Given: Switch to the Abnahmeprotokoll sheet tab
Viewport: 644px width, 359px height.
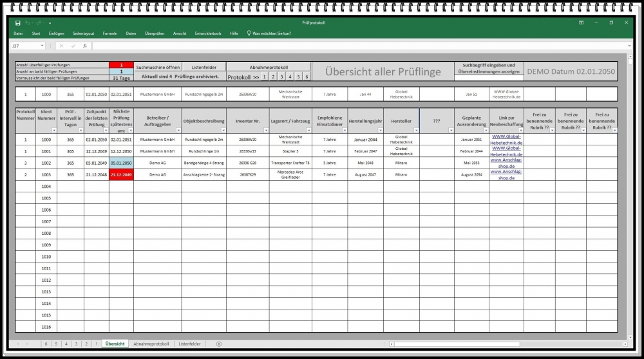Looking at the screenshot, I should (x=151, y=344).
